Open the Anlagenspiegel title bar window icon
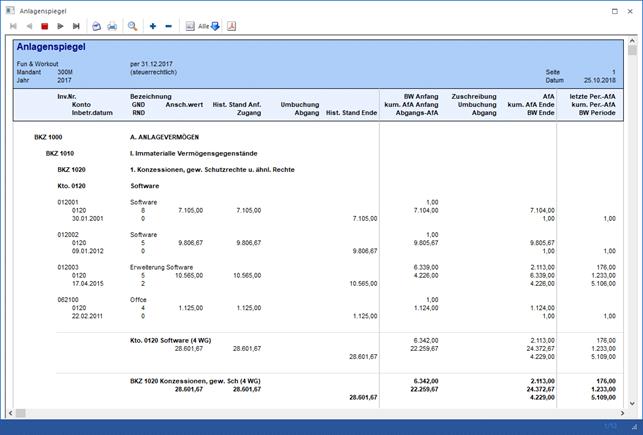The image size is (643, 435). click(x=9, y=8)
